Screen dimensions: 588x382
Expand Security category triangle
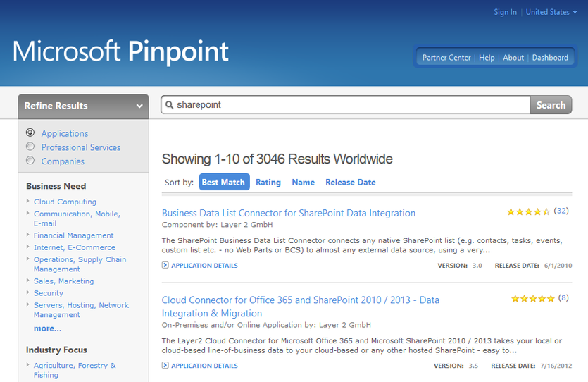(x=27, y=292)
